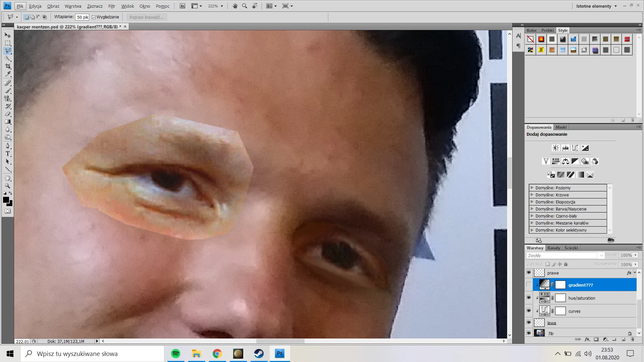
Task: Click the foreground color swatch
Action: pos(6,200)
